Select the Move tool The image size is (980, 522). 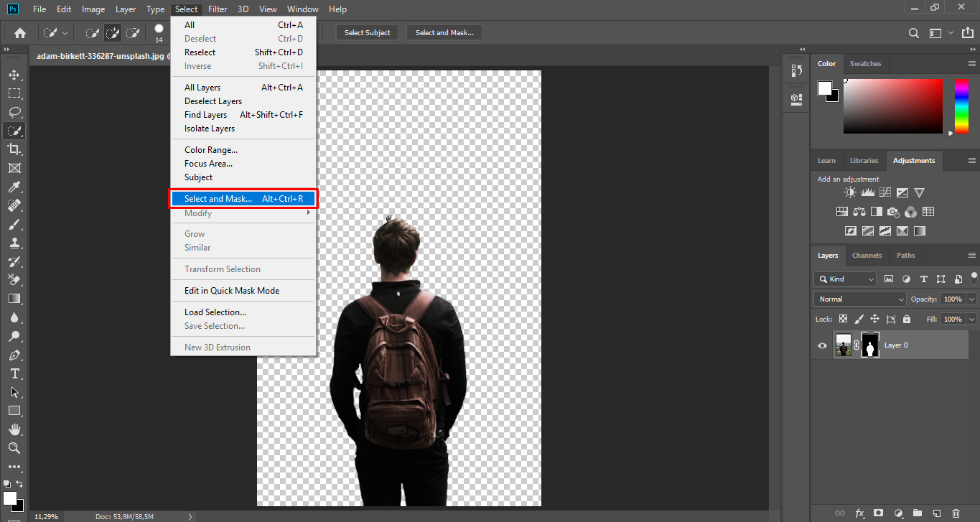[x=14, y=75]
